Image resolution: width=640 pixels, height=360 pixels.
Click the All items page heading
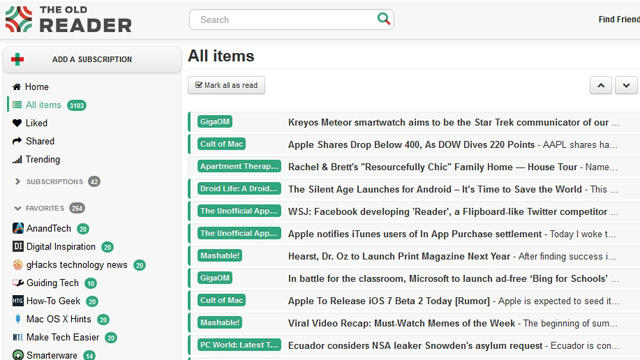[x=221, y=56]
